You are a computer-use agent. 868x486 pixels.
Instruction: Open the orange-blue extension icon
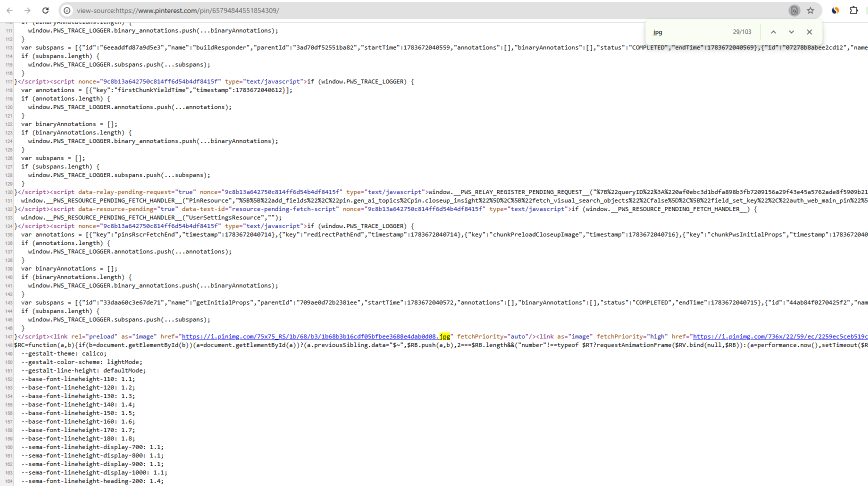[x=835, y=10]
